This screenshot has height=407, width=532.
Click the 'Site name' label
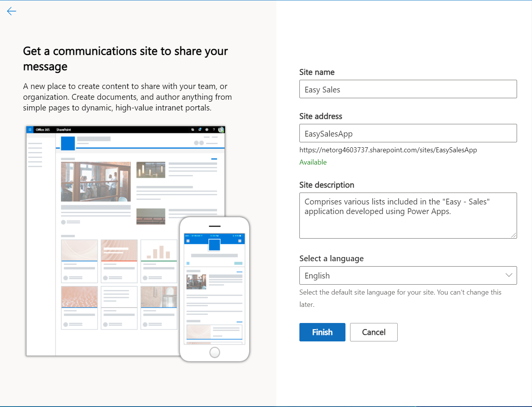317,72
